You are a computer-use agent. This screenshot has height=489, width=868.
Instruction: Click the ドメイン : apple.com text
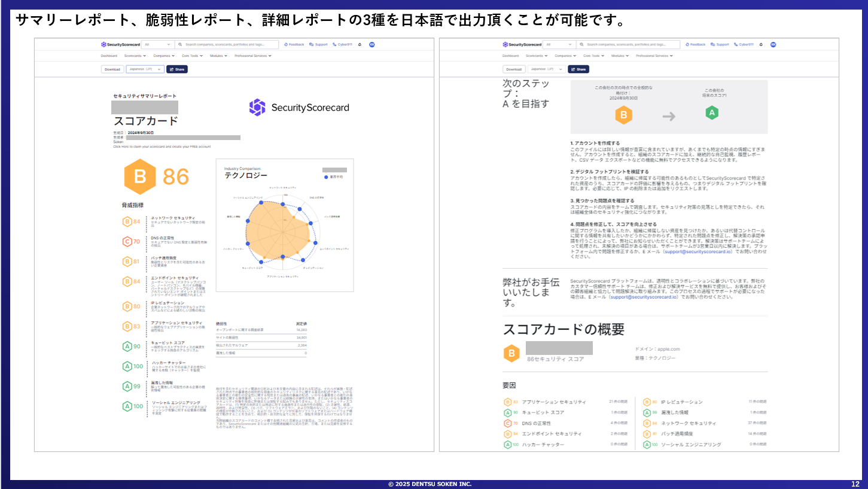point(657,349)
